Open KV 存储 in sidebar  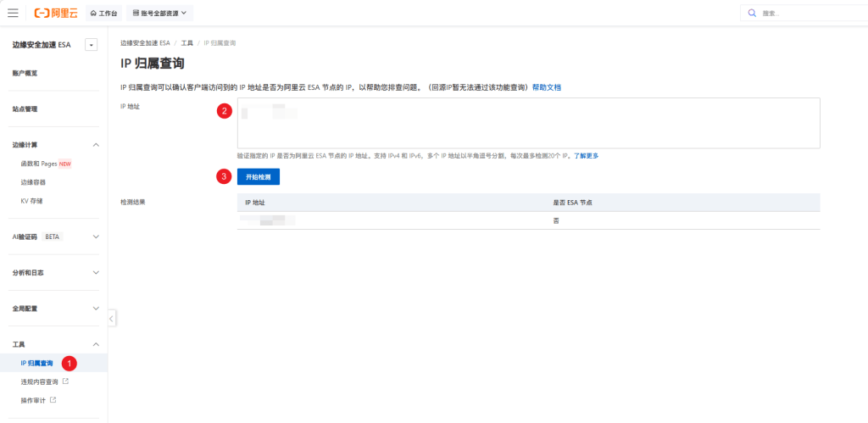31,201
